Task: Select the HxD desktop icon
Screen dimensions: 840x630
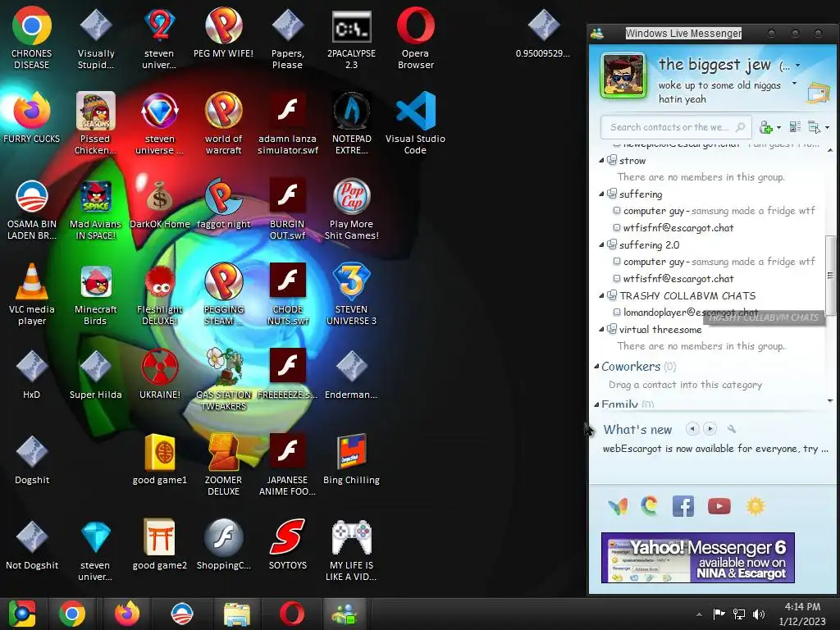Action: coord(32,374)
